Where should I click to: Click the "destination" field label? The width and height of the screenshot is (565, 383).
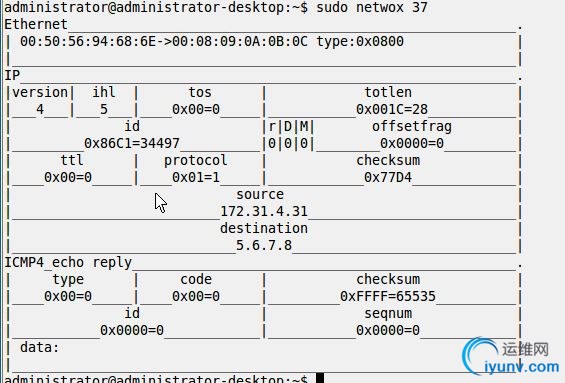(x=264, y=228)
